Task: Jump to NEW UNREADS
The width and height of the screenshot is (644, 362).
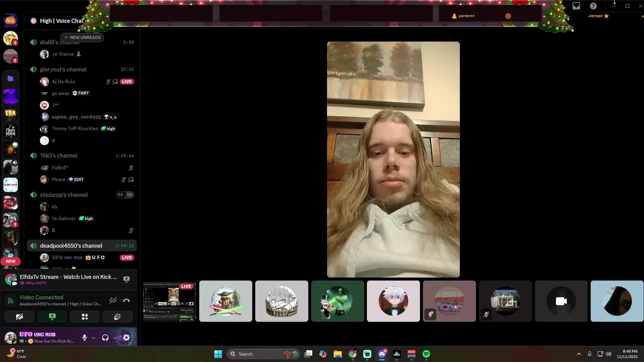Action: point(82,37)
